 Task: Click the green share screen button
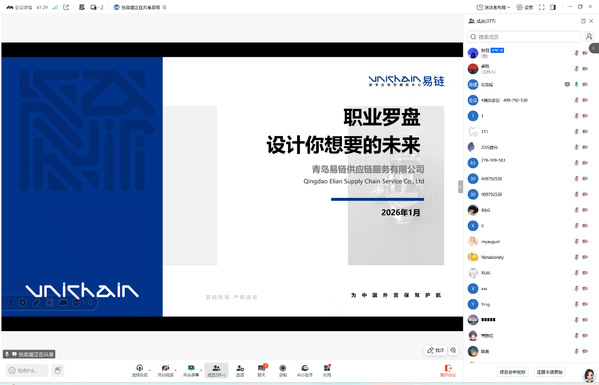point(191,370)
